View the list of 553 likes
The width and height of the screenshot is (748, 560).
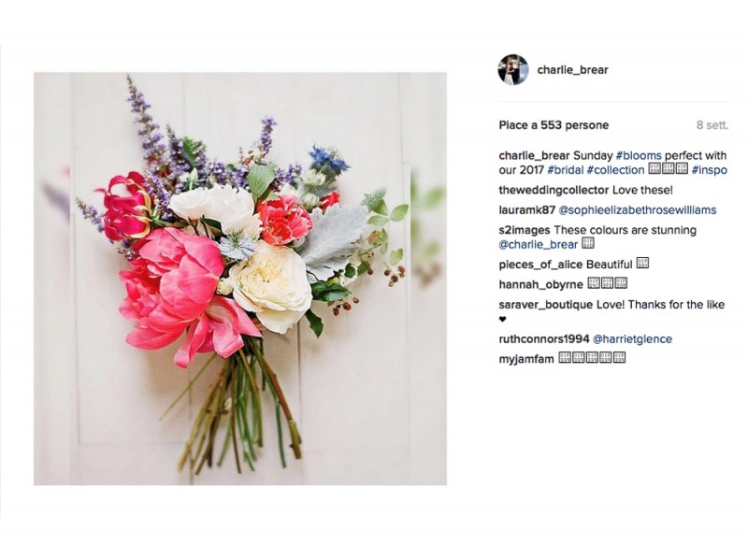point(554,125)
